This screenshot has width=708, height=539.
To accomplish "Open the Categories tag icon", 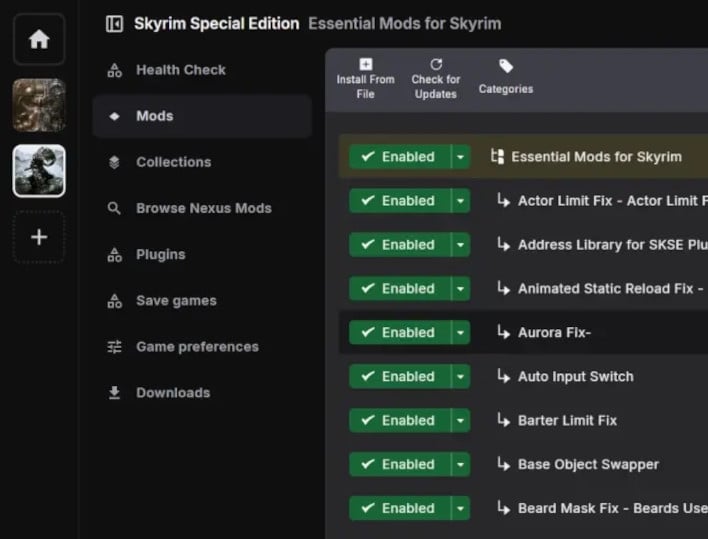I will [x=506, y=66].
